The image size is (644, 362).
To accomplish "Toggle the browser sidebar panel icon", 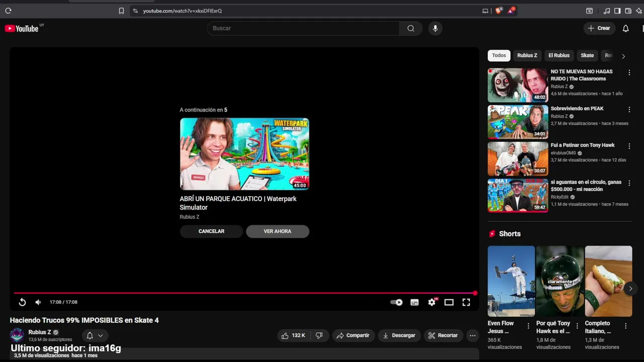I will pos(617,11).
